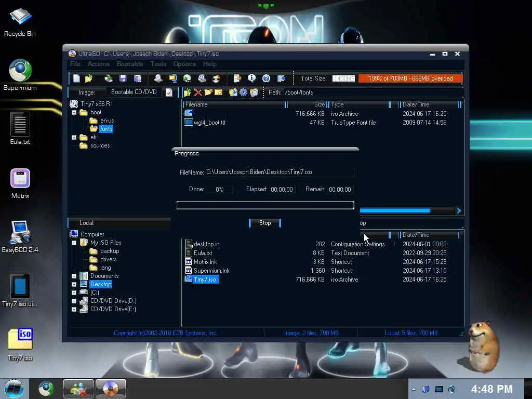Expand the CD/DVD Drive(E:) node

(74, 309)
